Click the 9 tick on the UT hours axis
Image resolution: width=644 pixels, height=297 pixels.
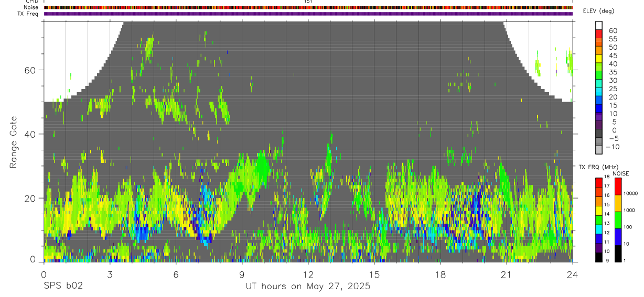(242, 274)
